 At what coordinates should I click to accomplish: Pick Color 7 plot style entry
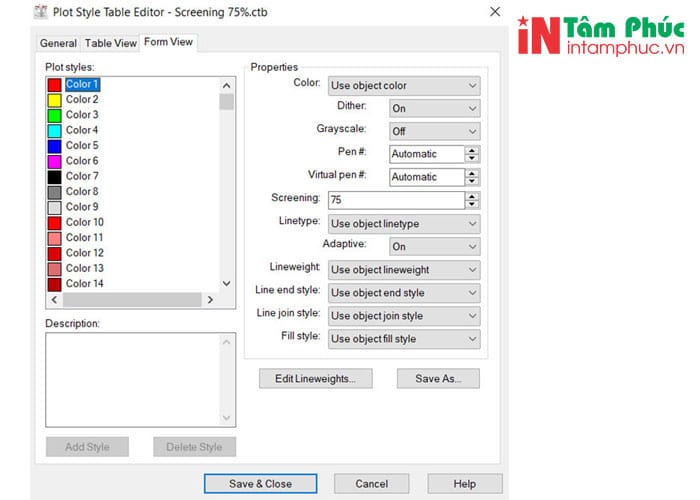click(82, 176)
